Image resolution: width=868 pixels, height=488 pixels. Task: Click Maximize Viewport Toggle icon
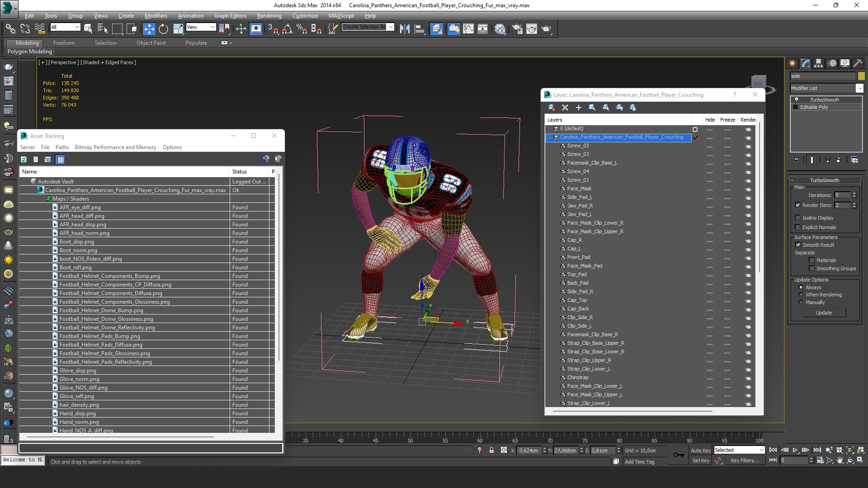pyautogui.click(x=860, y=460)
